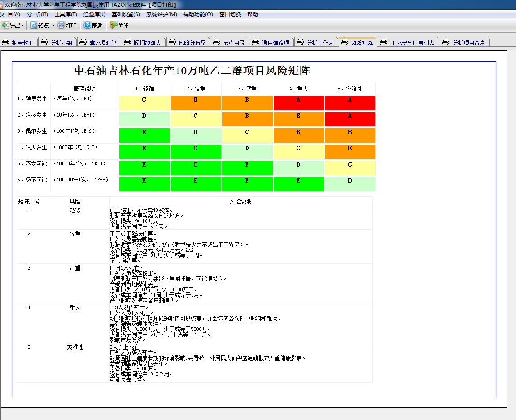The image size is (516, 420).
Task: Click printer icon on 分析工作表 tab
Action: (300, 42)
